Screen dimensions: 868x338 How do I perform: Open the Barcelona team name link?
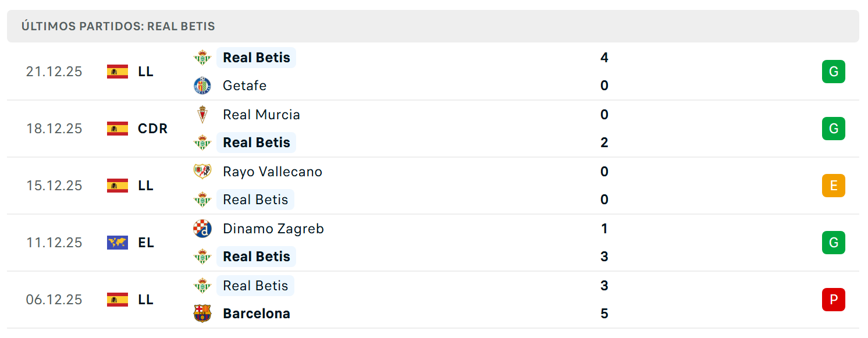257,314
